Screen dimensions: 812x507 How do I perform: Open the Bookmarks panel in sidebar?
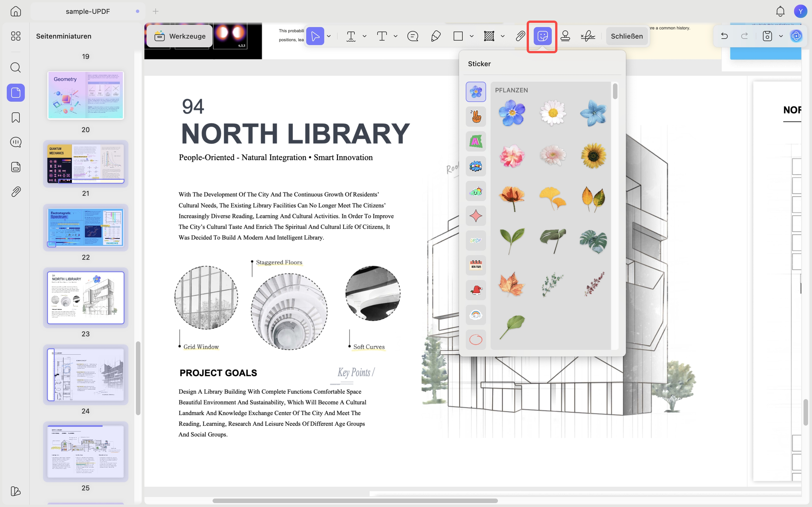click(16, 117)
